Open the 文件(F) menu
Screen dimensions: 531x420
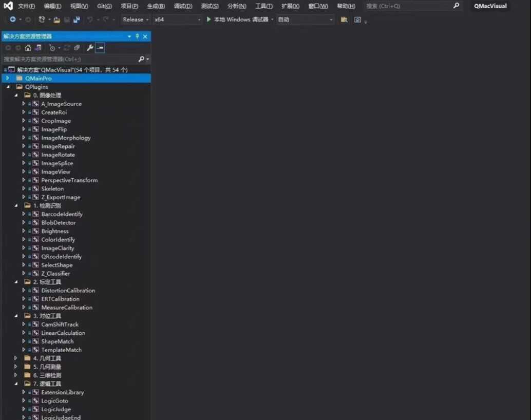point(26,6)
